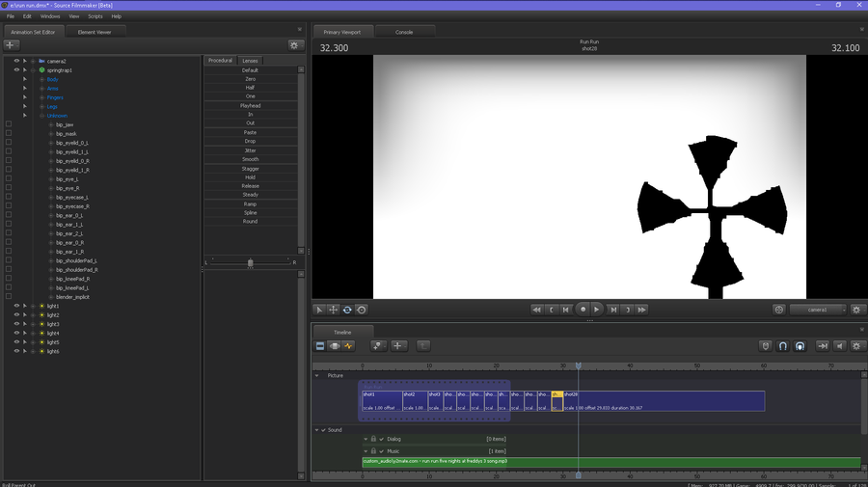Open the Windows menu
Image resolution: width=868 pixels, height=487 pixels.
50,16
